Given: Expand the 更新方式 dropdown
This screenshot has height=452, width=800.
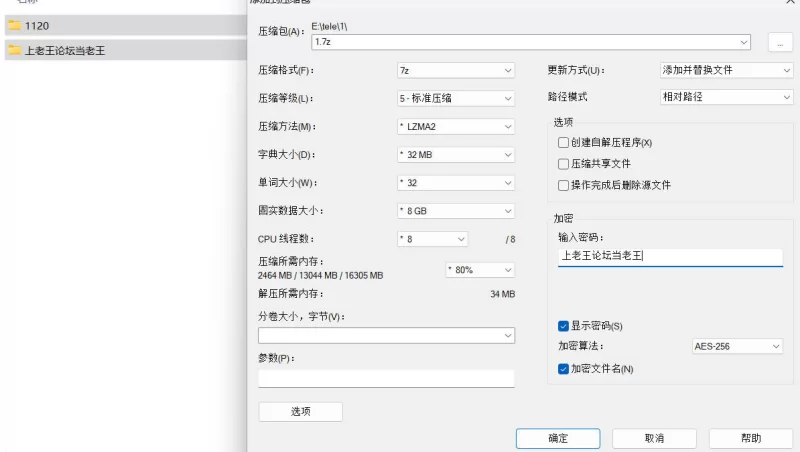Looking at the screenshot, I should (x=727, y=71).
